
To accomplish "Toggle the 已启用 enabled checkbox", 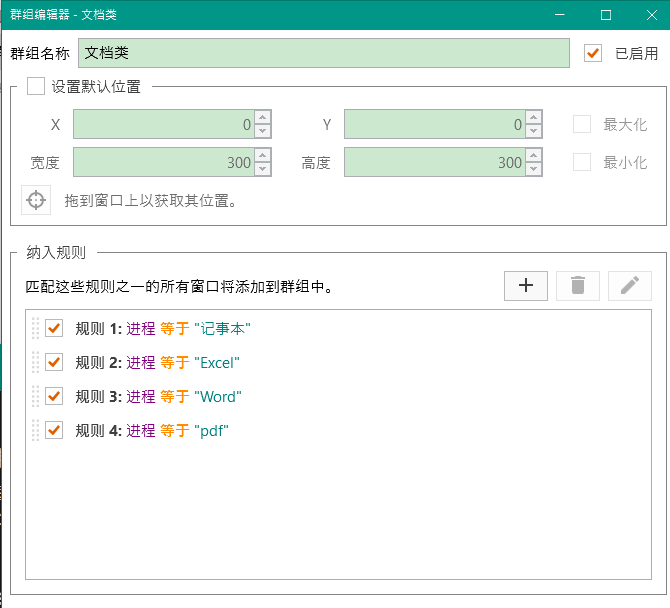I will coord(593,53).
